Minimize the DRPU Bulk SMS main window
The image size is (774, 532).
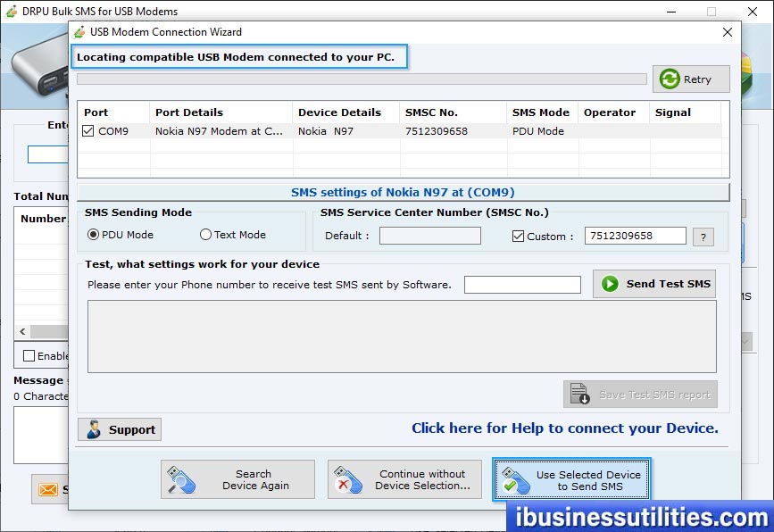point(670,12)
